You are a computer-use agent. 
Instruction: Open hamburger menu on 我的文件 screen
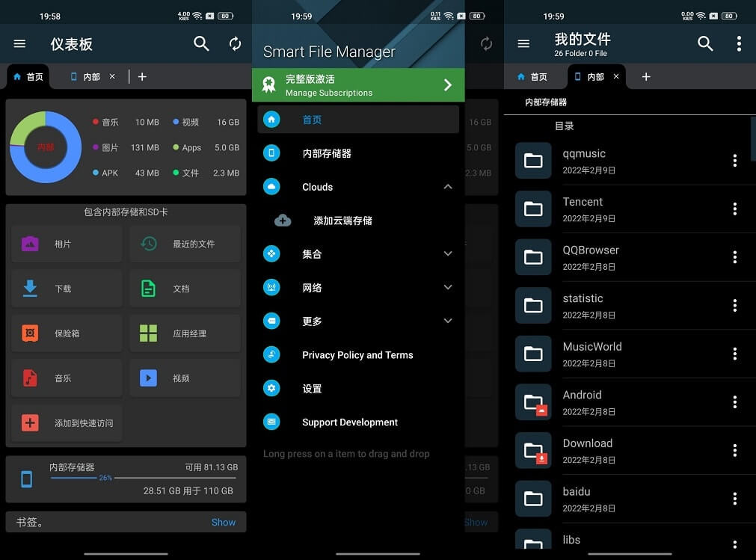coord(523,44)
